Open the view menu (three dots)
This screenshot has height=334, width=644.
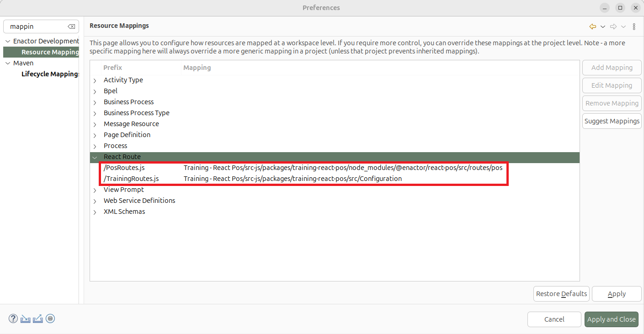tap(634, 27)
